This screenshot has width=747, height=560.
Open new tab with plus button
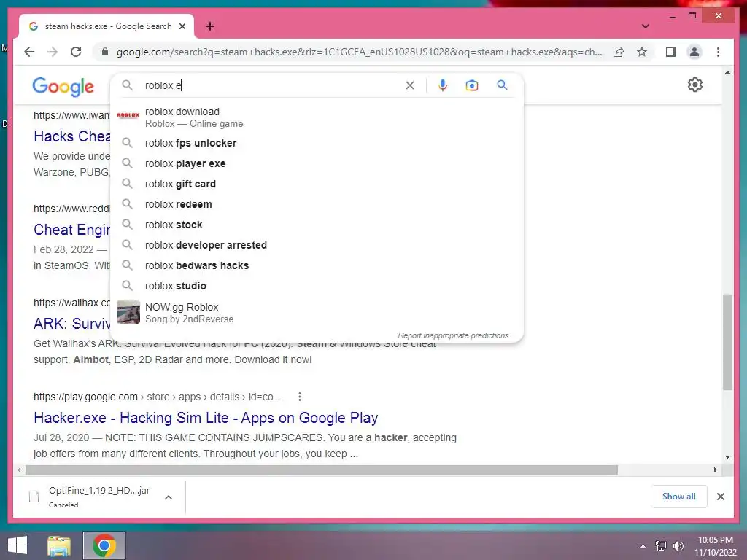(209, 26)
